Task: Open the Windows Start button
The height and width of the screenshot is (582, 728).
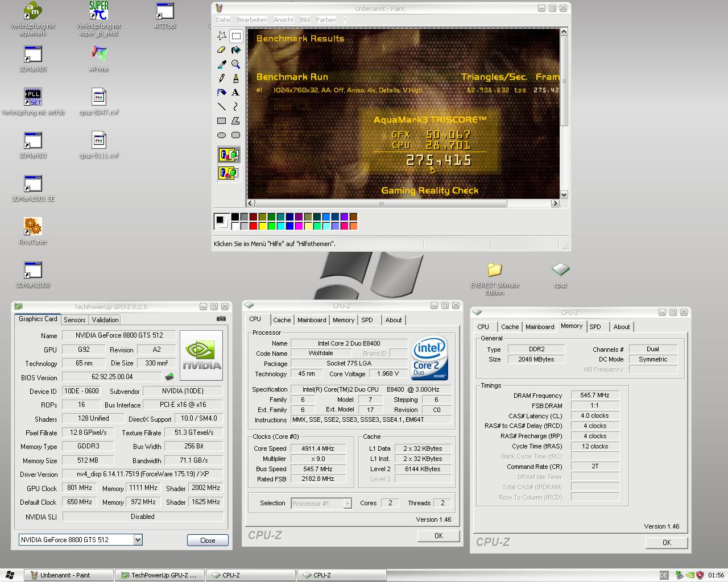Action: click(10, 575)
